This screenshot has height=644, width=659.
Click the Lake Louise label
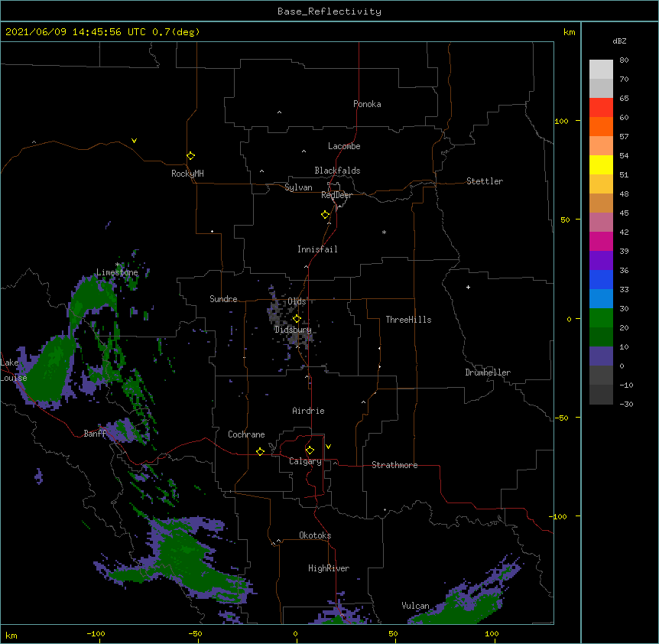[x=14, y=370]
